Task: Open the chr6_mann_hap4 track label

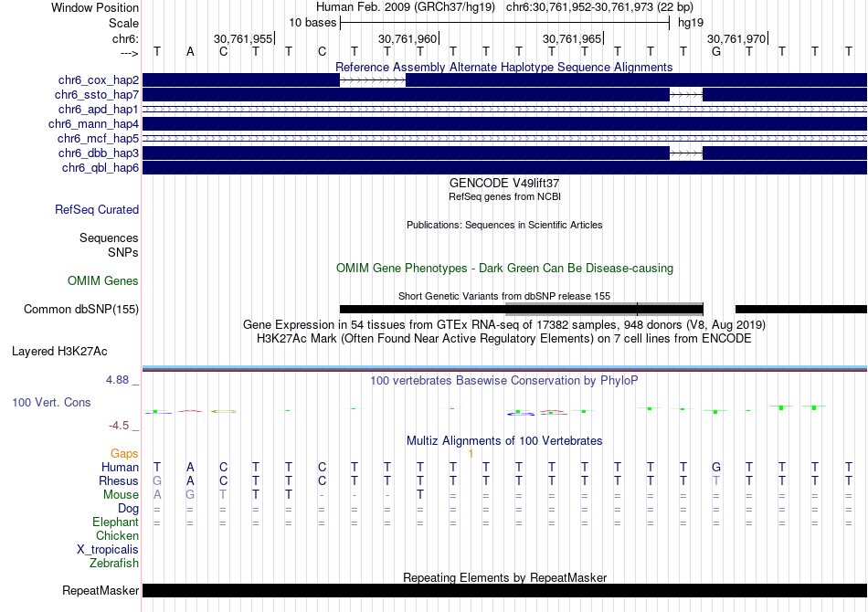Action: point(93,124)
